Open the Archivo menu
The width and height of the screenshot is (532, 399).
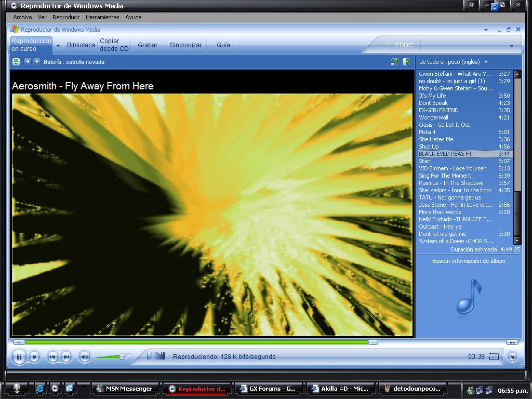click(x=22, y=17)
